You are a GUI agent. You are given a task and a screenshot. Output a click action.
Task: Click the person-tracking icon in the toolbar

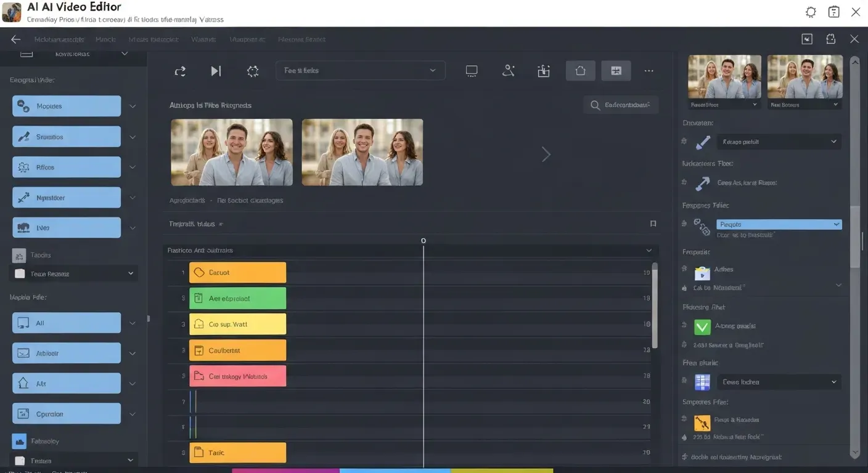(x=508, y=70)
